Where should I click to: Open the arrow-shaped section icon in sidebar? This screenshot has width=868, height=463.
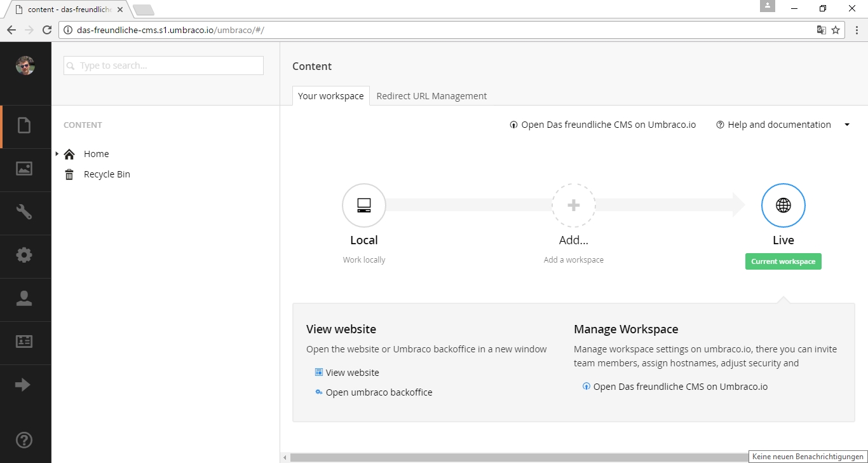click(x=23, y=385)
